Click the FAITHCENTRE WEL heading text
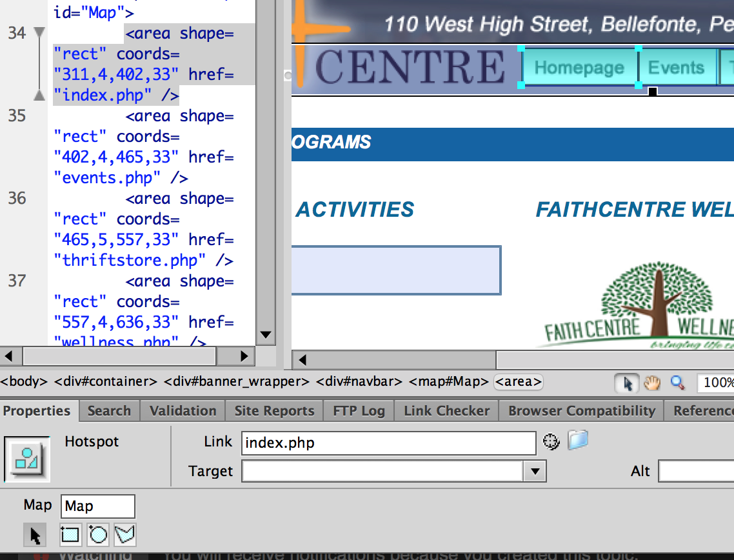 tap(635, 209)
